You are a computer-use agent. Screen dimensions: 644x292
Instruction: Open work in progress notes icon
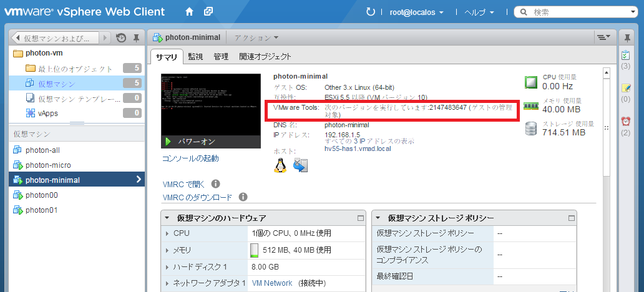pyautogui.click(x=626, y=87)
